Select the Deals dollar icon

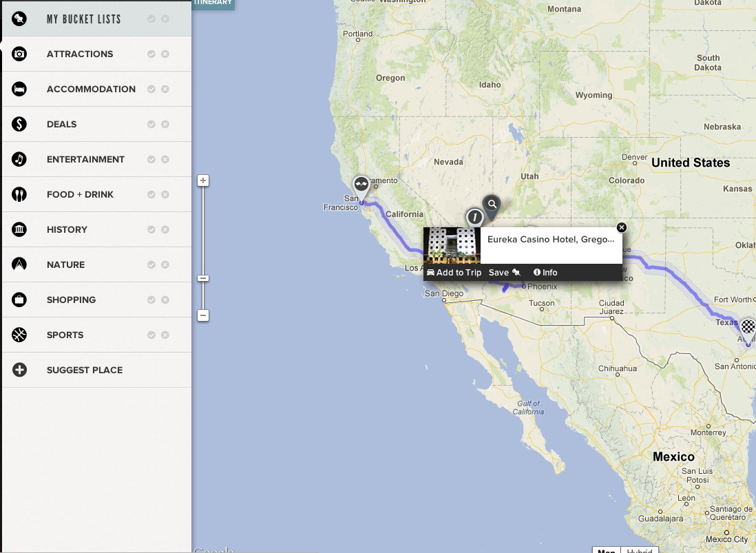coord(19,124)
